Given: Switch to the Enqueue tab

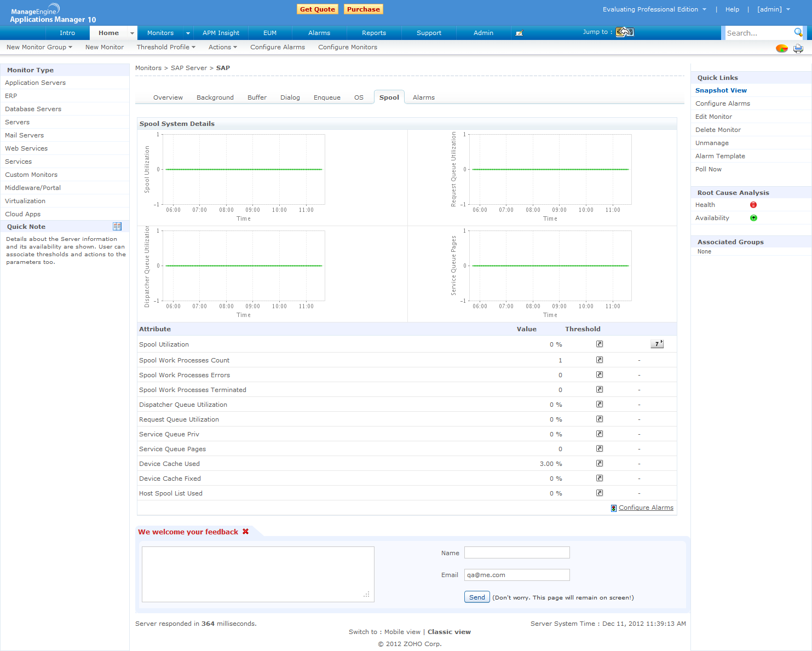Looking at the screenshot, I should tap(327, 97).
